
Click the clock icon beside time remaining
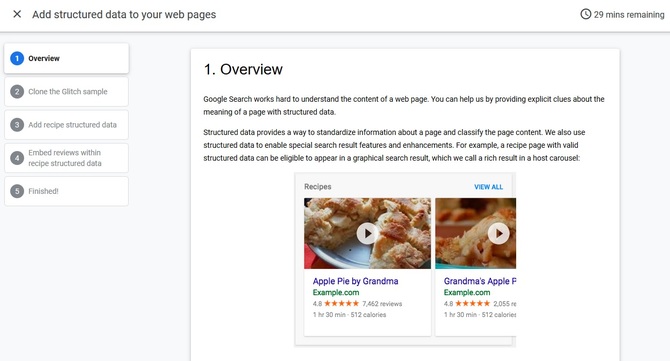click(x=585, y=14)
